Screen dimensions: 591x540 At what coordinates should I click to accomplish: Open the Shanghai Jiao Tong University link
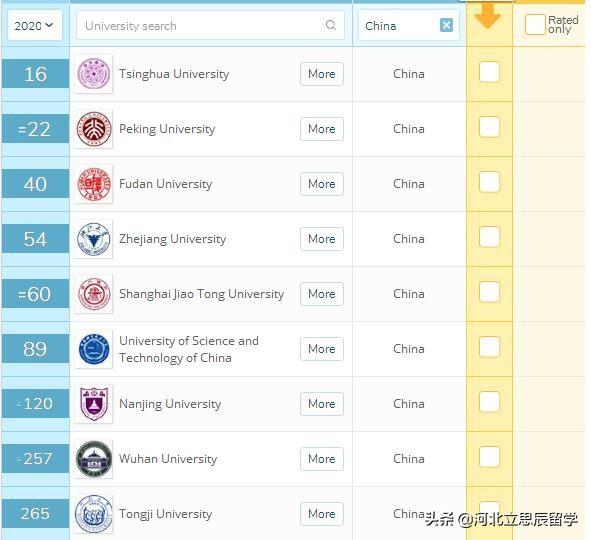point(202,294)
